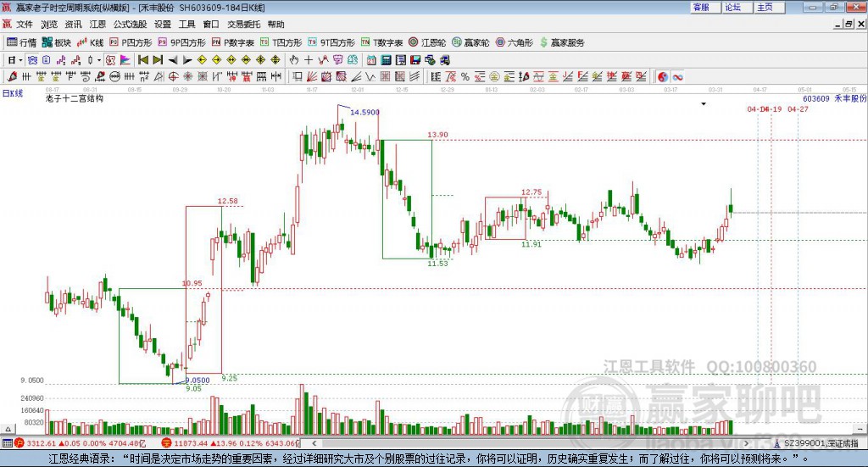
Task: Step chart right with black right arrow
Action: (x=187, y=60)
